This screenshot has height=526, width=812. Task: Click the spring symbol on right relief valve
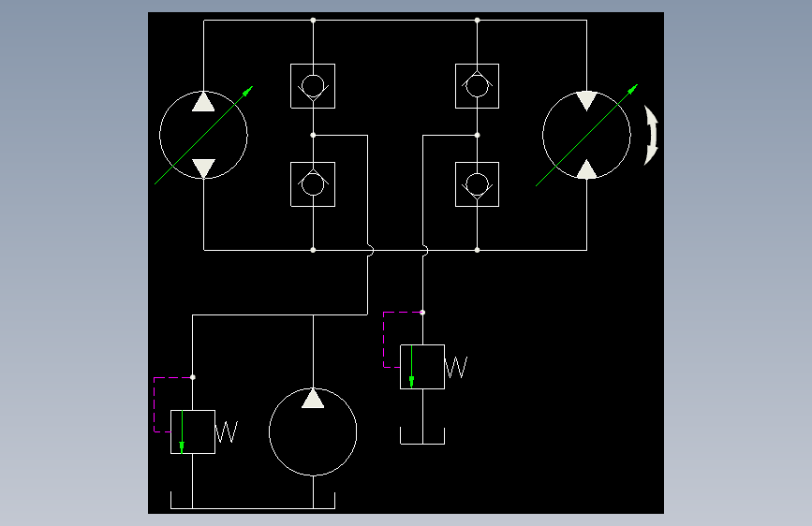(456, 367)
